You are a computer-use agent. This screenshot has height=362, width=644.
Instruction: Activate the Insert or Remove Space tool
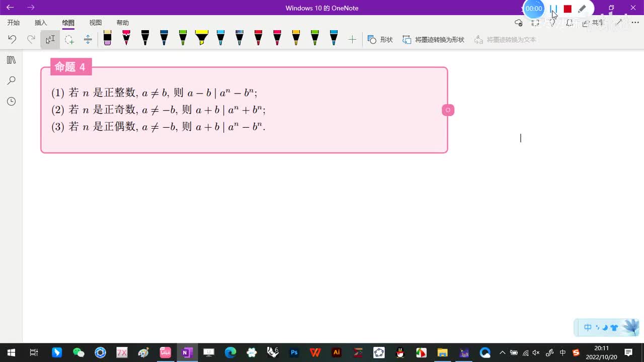(x=88, y=39)
